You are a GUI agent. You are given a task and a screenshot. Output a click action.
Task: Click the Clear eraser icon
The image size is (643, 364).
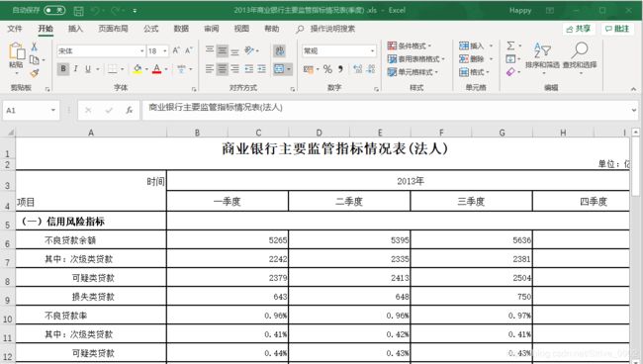click(x=510, y=72)
